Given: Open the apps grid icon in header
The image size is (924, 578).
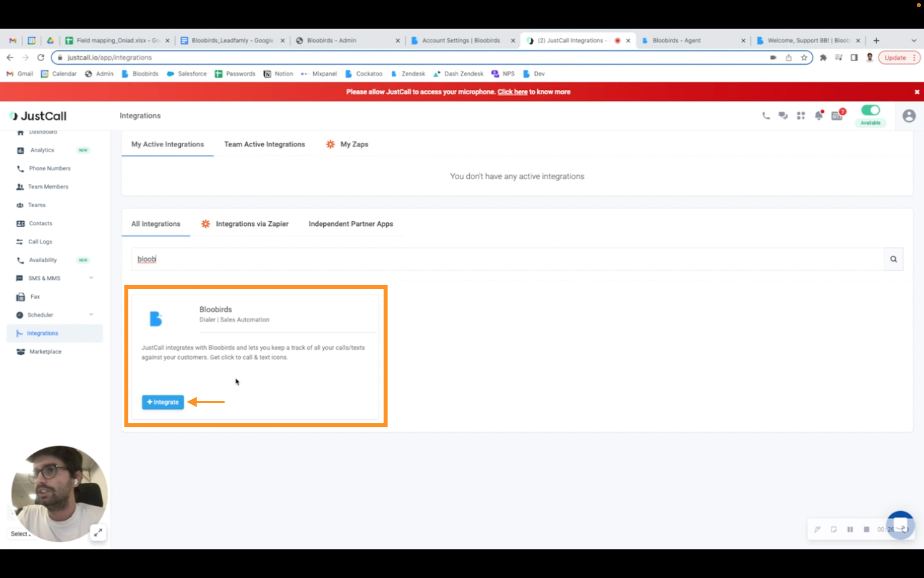Looking at the screenshot, I should pos(801,116).
